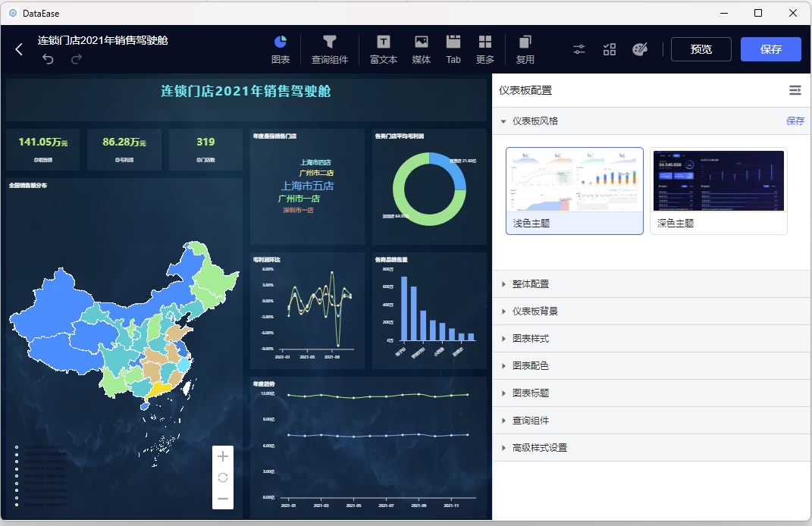Expand the 图表配色 section

point(531,366)
